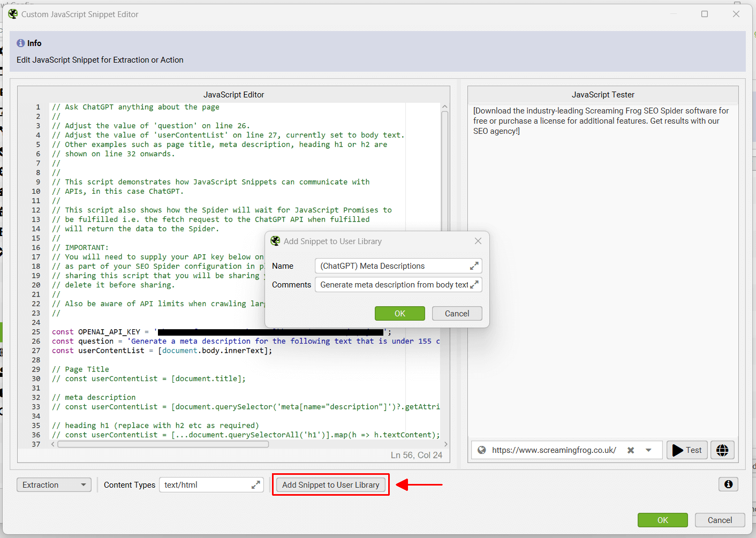Open the Extraction type dropdown
Image resolution: width=756 pixels, height=538 pixels.
54,485
